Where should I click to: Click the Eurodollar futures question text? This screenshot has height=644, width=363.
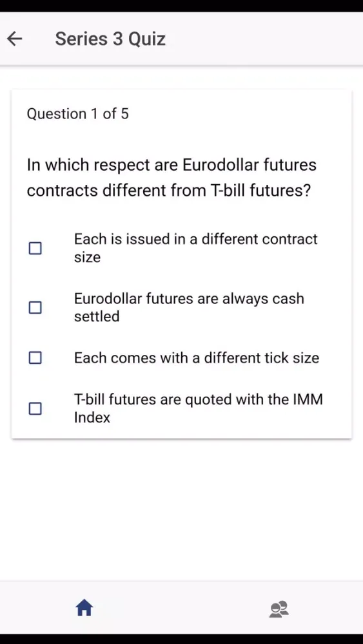172,178
